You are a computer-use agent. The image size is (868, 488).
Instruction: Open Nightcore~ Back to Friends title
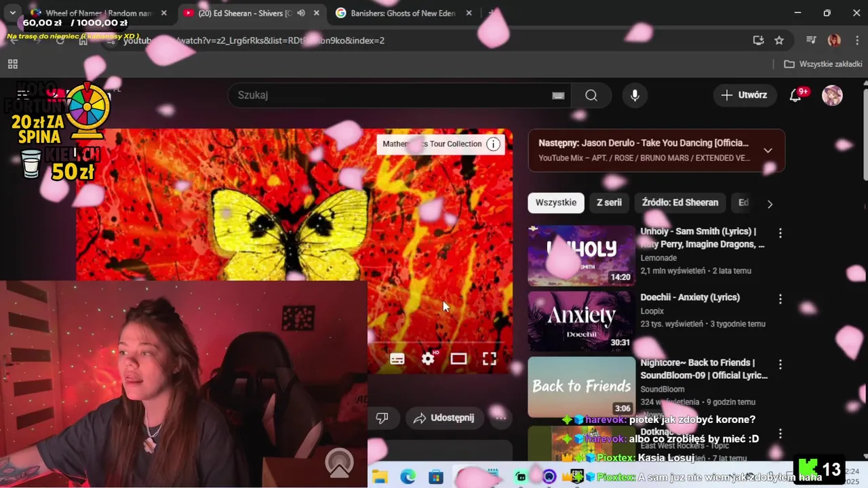point(704,369)
